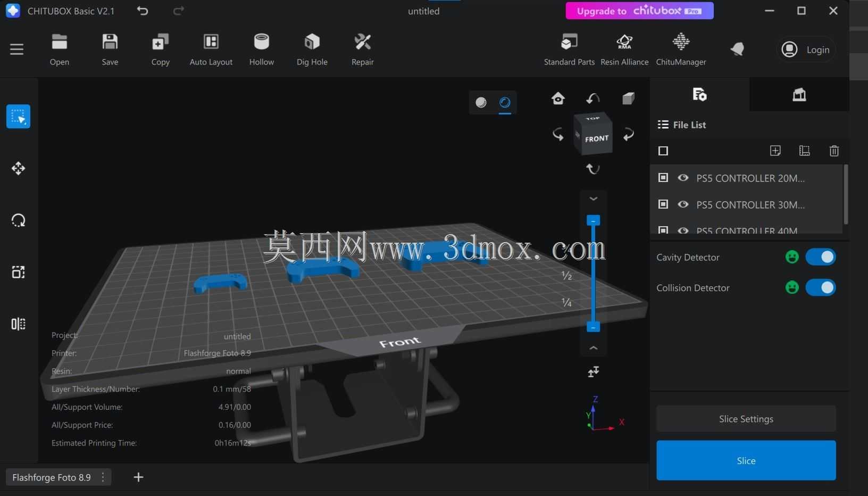Select the Dig Hole tool
The height and width of the screenshot is (496, 868).
tap(312, 49)
